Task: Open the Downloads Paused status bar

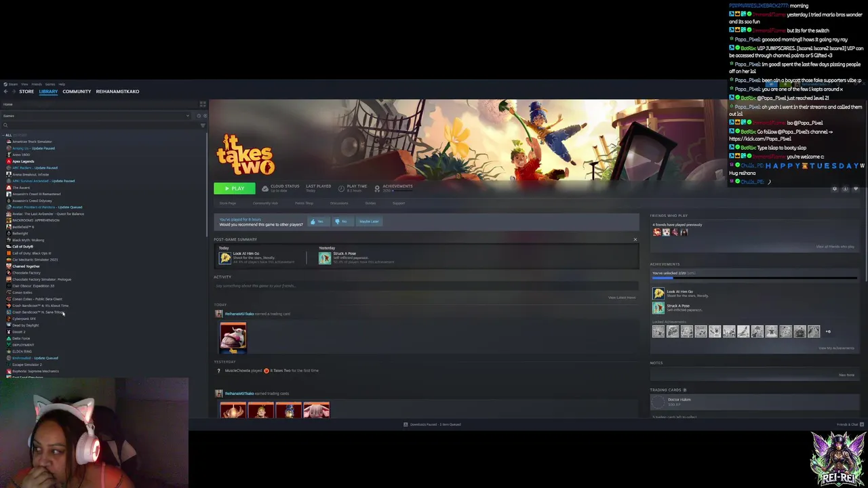Action: coord(432,424)
